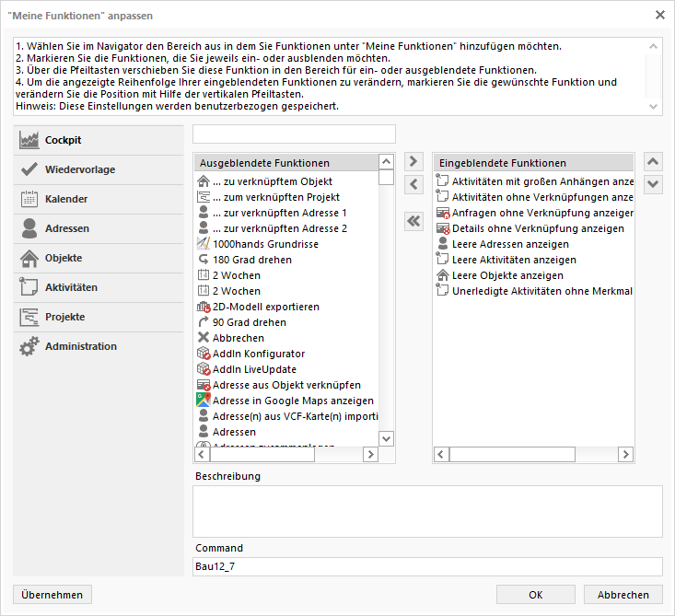Screen dimensions: 675x616
Task: Move function down with the down chevron
Action: tap(653, 185)
